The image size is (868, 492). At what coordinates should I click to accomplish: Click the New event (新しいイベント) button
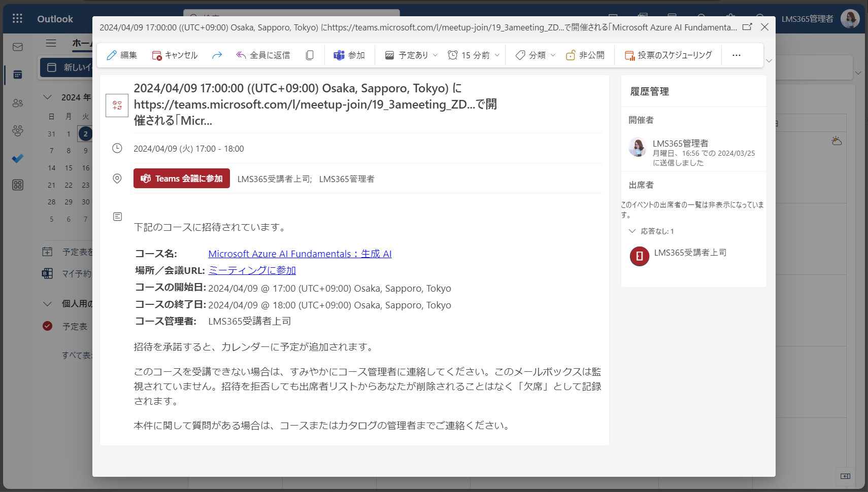(68, 67)
